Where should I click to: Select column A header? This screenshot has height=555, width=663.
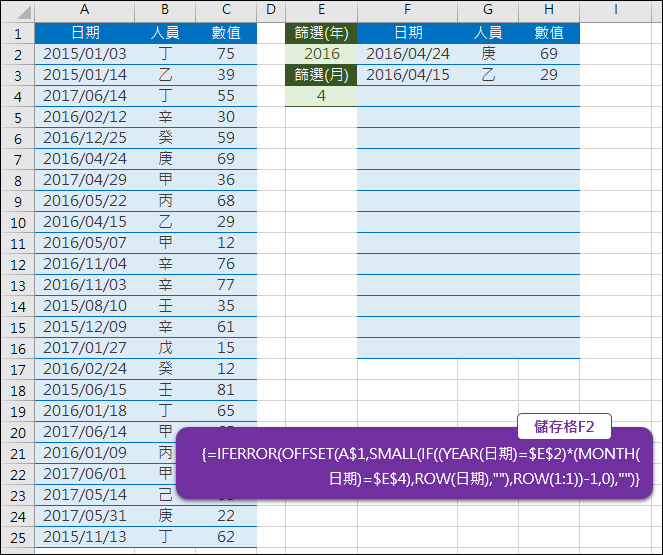click(85, 11)
